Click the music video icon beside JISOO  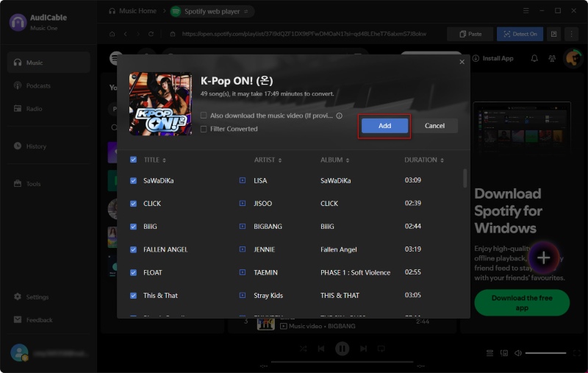243,203
